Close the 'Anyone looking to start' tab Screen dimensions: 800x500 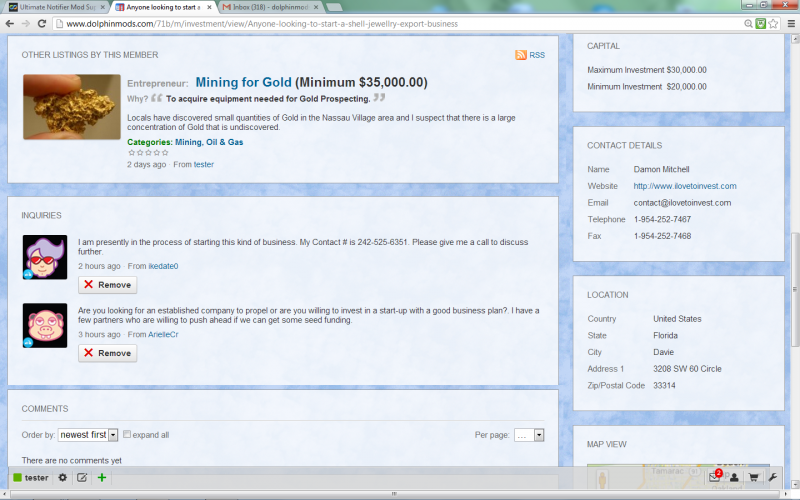[209, 7]
